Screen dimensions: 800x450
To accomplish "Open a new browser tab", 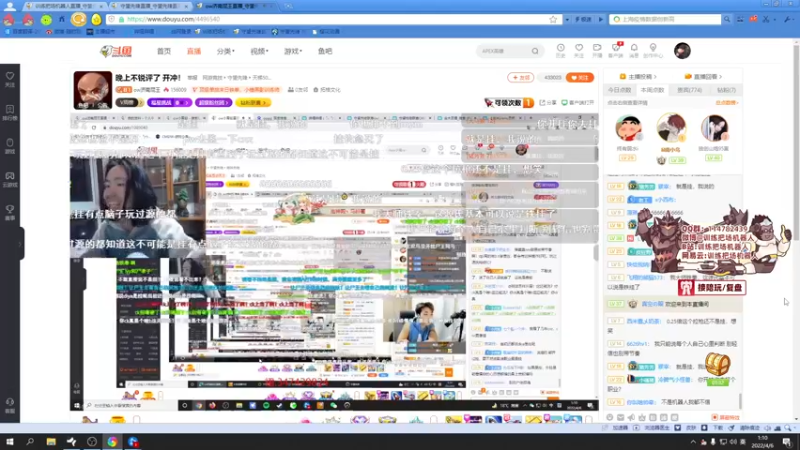I will pyautogui.click(x=288, y=6).
